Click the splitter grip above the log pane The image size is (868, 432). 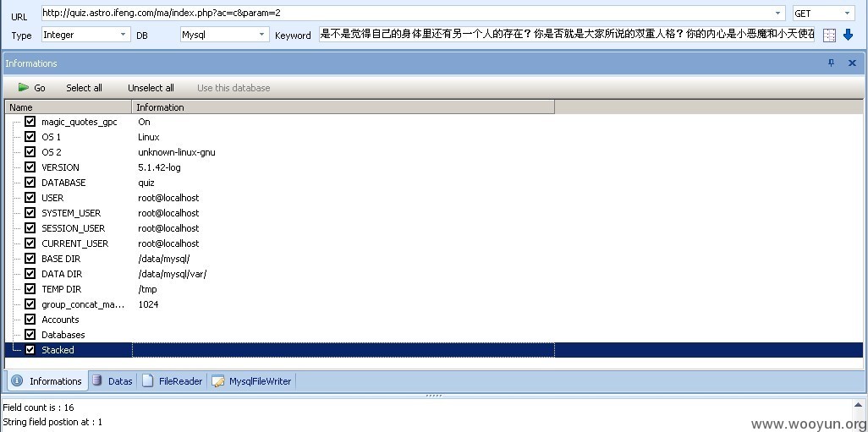433,396
